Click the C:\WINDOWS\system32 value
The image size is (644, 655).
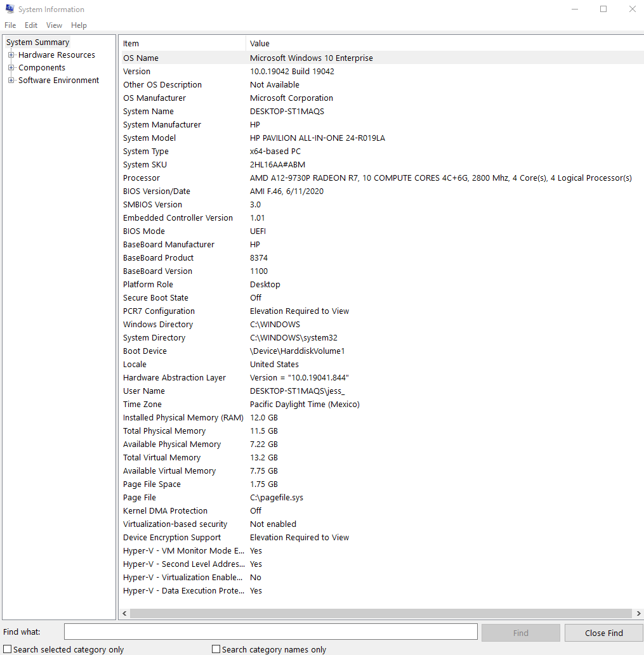(293, 338)
